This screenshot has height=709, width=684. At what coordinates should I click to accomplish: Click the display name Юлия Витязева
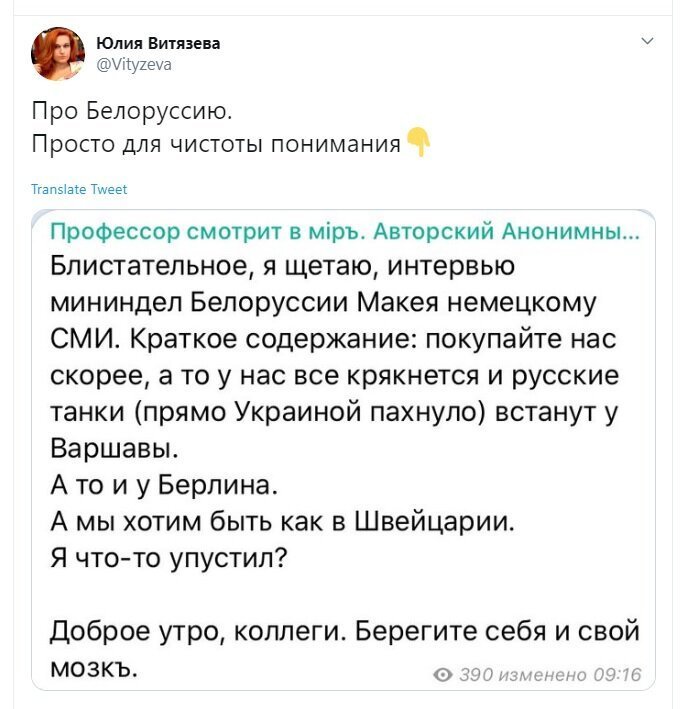point(158,43)
